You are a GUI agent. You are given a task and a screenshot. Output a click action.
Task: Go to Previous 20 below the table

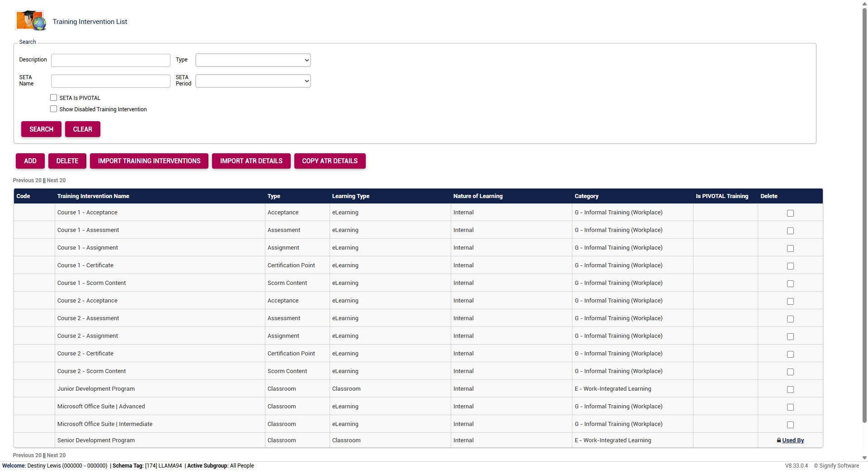coord(27,455)
